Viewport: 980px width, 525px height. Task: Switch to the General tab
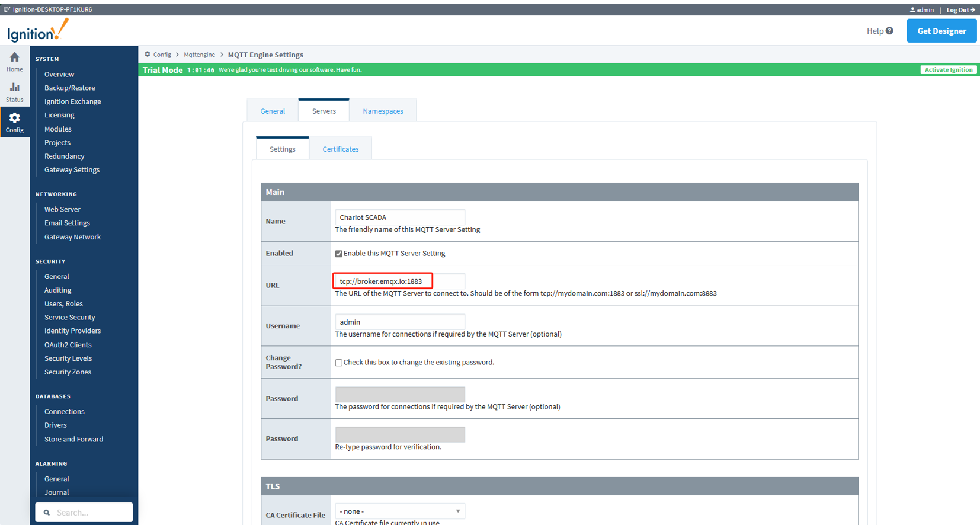[x=273, y=111]
